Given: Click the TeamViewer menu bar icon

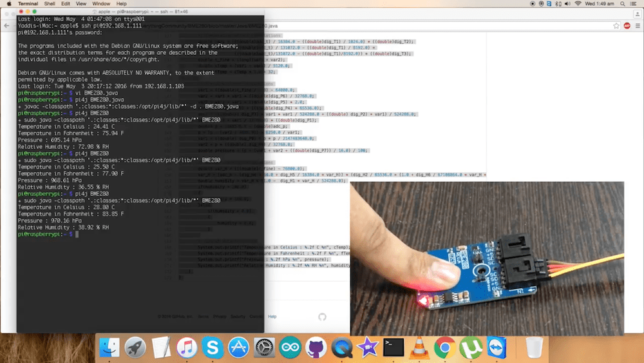Looking at the screenshot, I should 549,4.
